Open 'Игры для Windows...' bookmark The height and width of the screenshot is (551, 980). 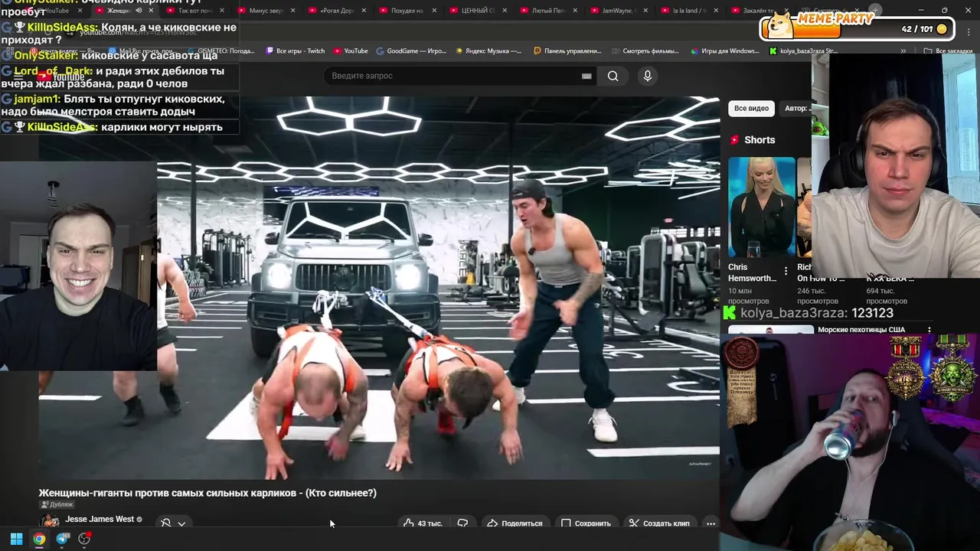(724, 51)
